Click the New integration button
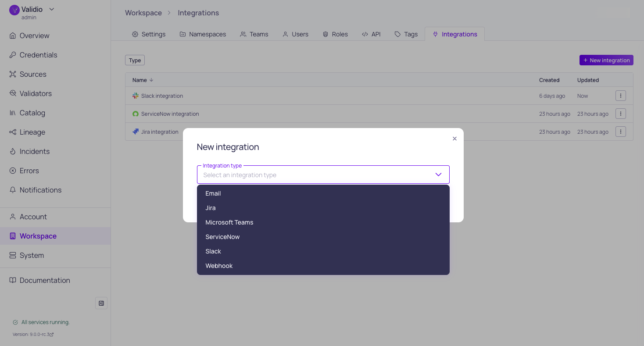 pyautogui.click(x=606, y=60)
